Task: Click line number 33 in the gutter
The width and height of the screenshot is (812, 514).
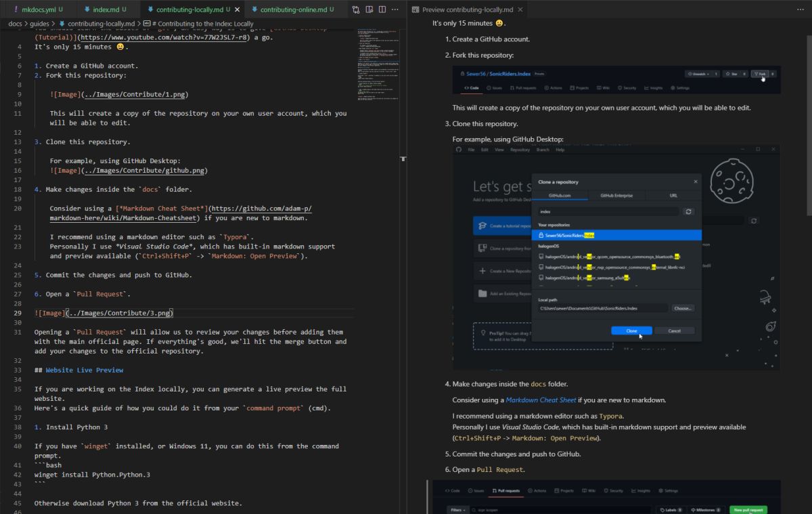Action: point(19,370)
